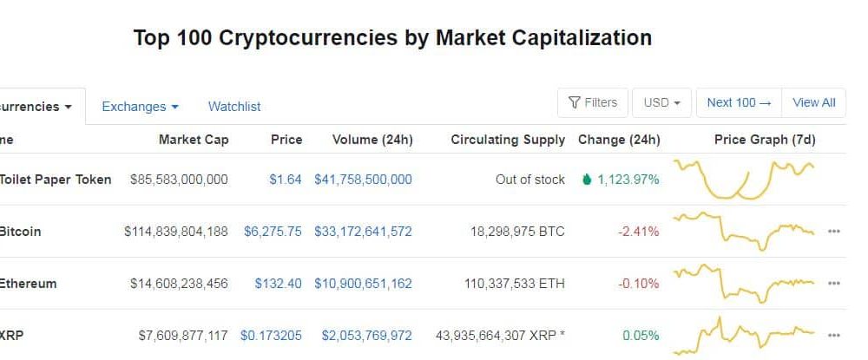868x360 pixels.
Task: Open the Filters funnel button
Action: pos(592,103)
